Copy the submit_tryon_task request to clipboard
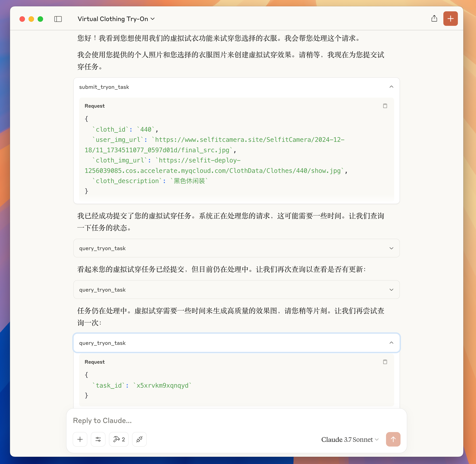The height and width of the screenshot is (464, 476). point(385,106)
